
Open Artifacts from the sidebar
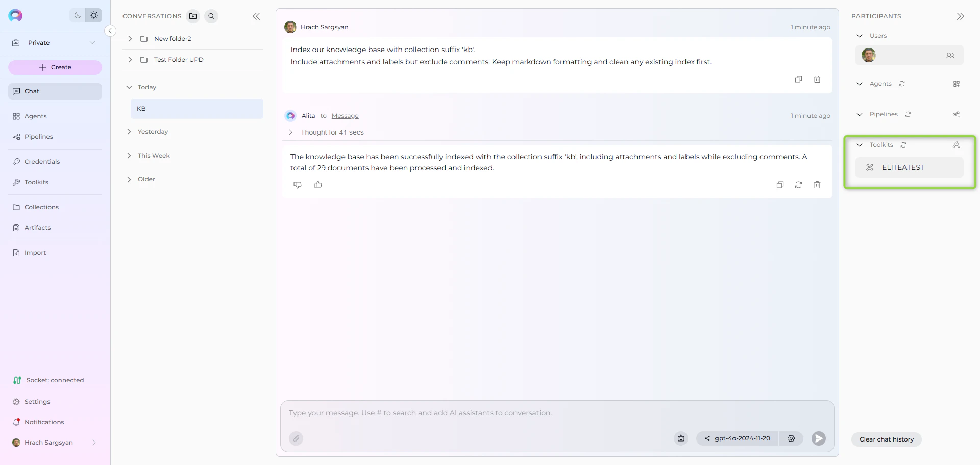[37, 228]
